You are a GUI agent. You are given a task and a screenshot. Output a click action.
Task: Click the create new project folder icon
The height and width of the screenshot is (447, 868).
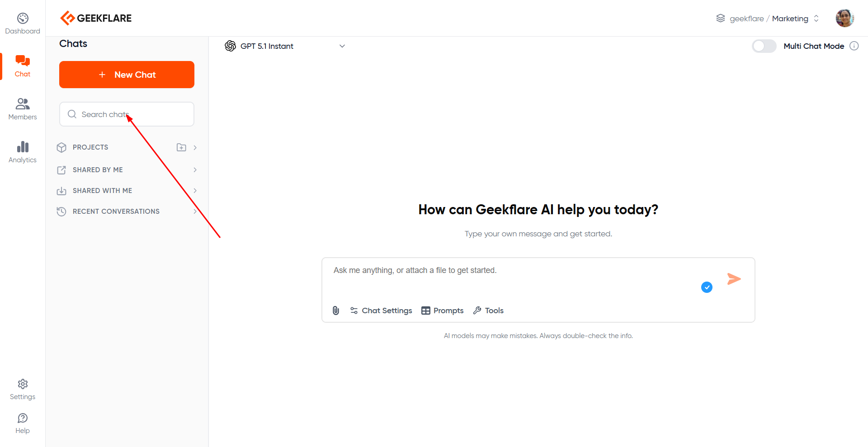tap(181, 147)
